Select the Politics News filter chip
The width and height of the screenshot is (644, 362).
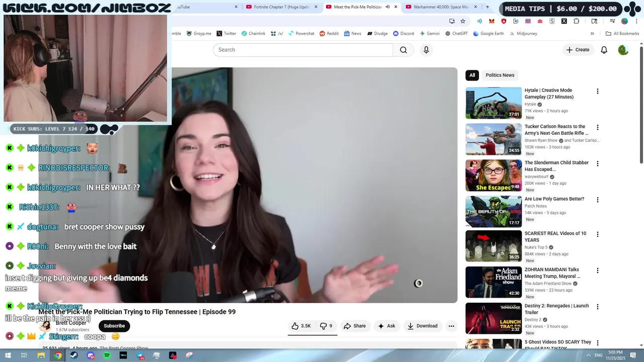click(500, 75)
